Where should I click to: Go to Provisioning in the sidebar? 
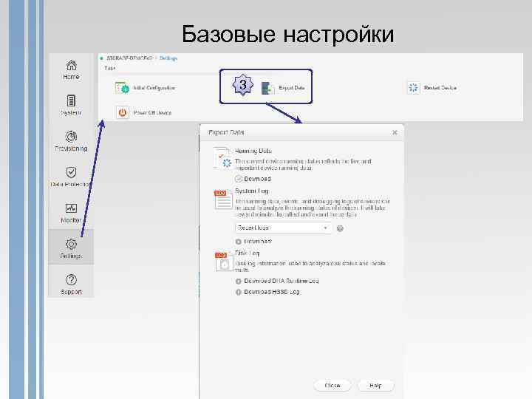coord(71,141)
